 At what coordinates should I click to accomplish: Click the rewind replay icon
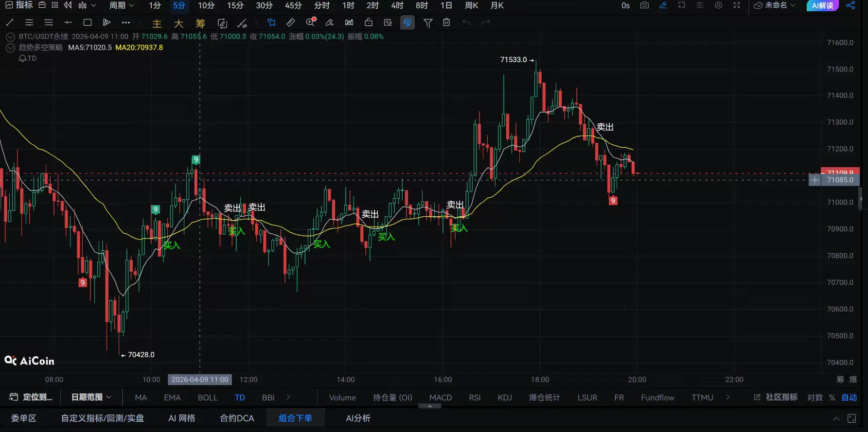click(68, 5)
